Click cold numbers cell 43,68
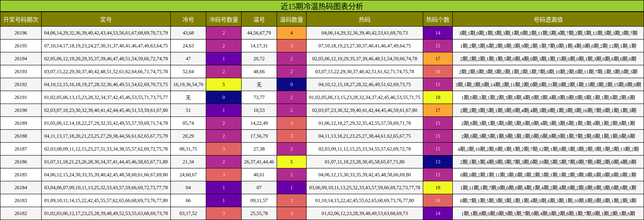Screen dimensions: 644x220 point(188,33)
